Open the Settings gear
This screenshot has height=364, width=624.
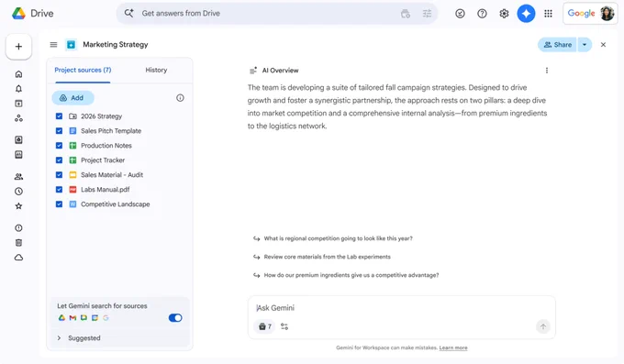coord(504,14)
